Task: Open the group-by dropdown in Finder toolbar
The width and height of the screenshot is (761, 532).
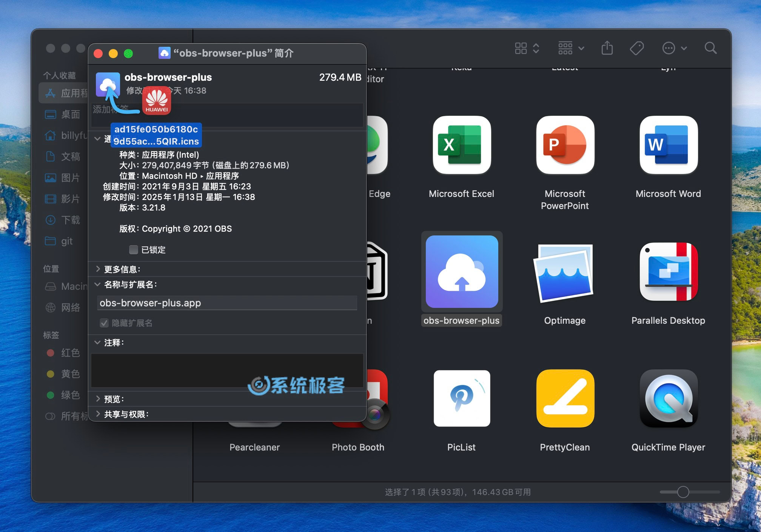Action: pos(571,48)
